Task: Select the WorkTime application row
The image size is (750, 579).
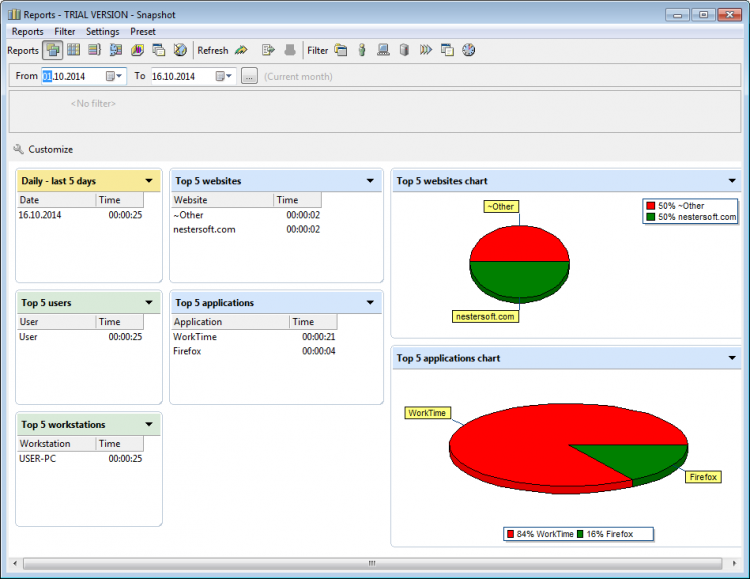Action: pyautogui.click(x=254, y=337)
